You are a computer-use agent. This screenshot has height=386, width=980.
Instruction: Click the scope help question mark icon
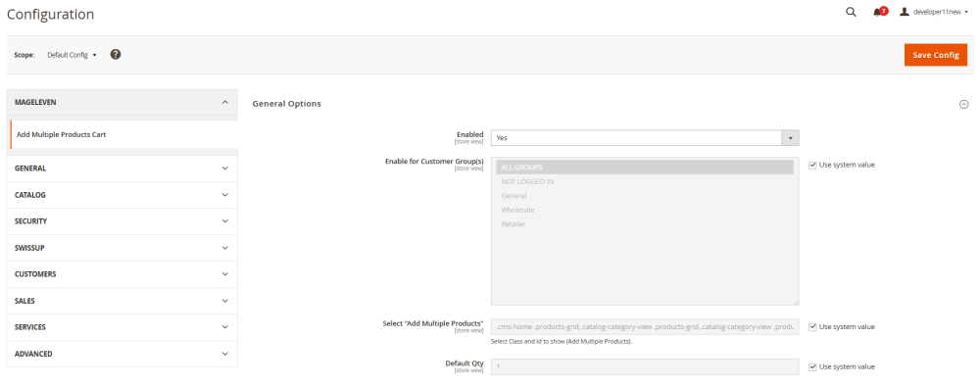[116, 54]
